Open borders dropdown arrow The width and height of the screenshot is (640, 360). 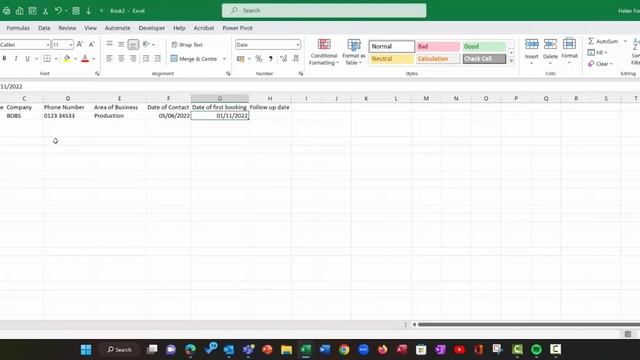pyautogui.click(x=56, y=59)
